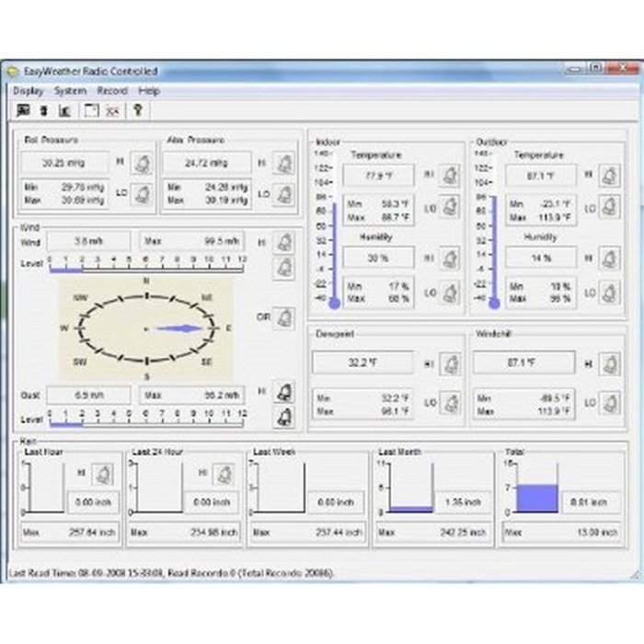644x644 pixels.
Task: Select the Gust current value field
Action: tap(88, 395)
